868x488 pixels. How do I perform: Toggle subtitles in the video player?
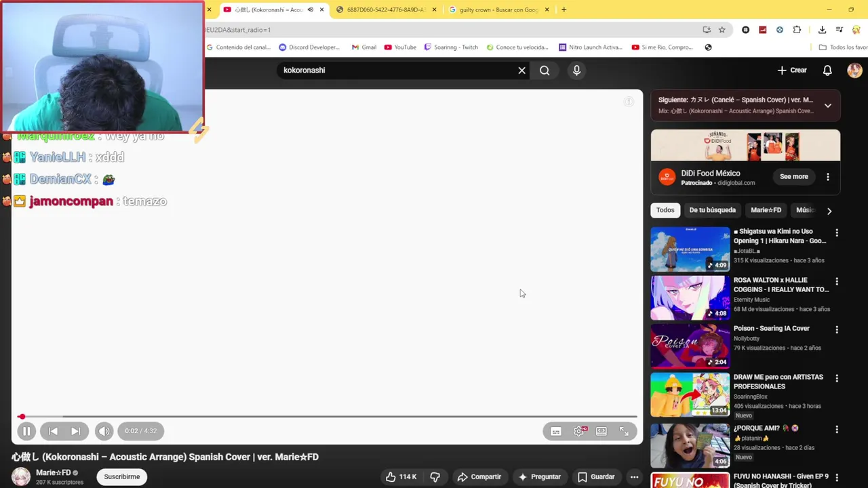tap(556, 431)
